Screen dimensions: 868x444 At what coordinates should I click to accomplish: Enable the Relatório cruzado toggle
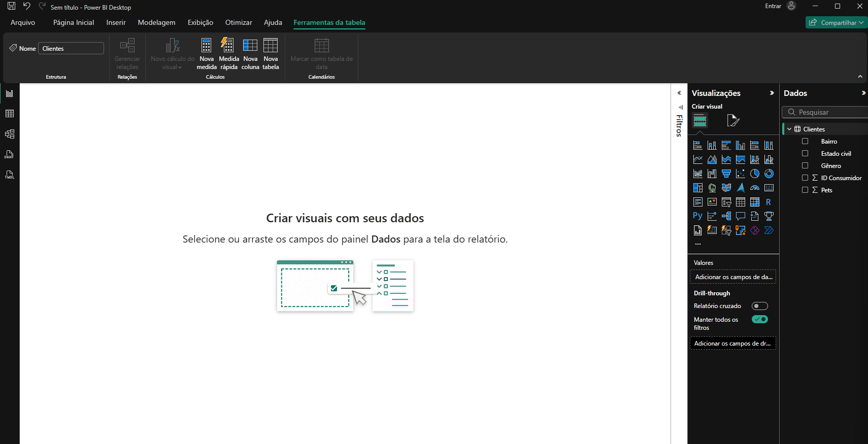(x=760, y=306)
